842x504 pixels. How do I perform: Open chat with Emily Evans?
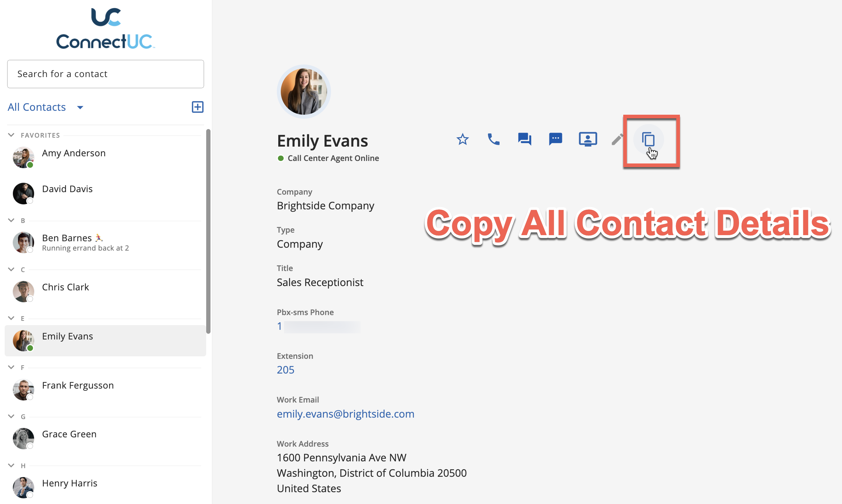(x=525, y=139)
